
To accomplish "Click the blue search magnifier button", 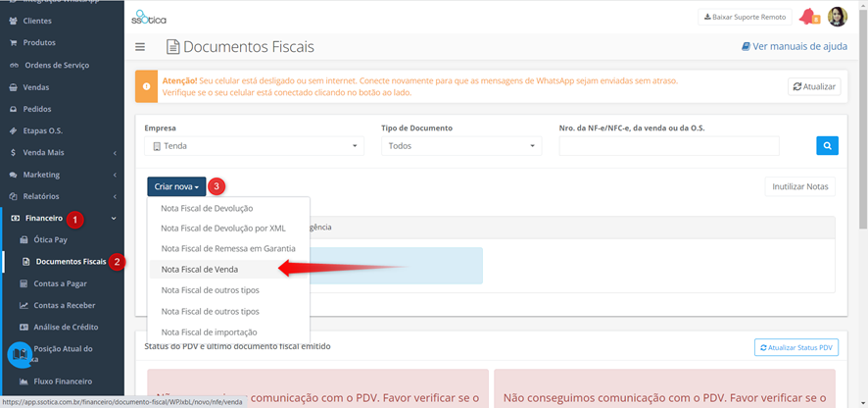I will coord(827,146).
